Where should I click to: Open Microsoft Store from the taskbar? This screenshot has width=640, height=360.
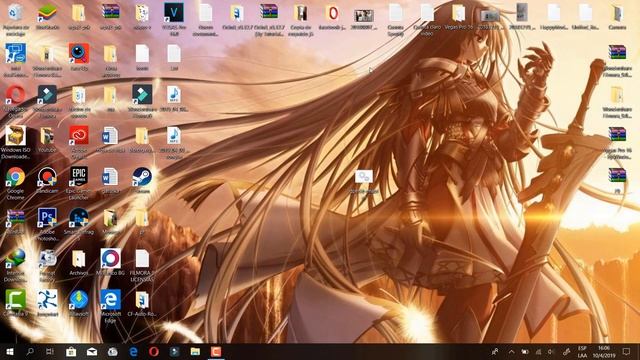[71, 351]
